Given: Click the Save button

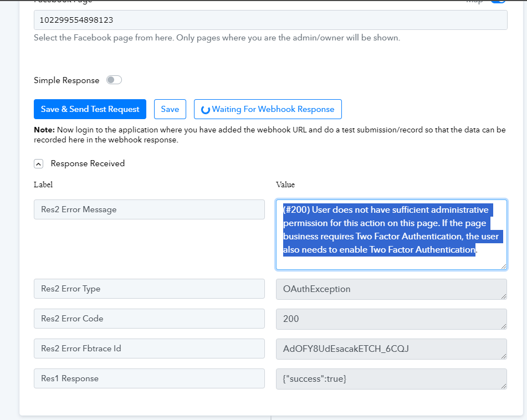Looking at the screenshot, I should pos(170,109).
